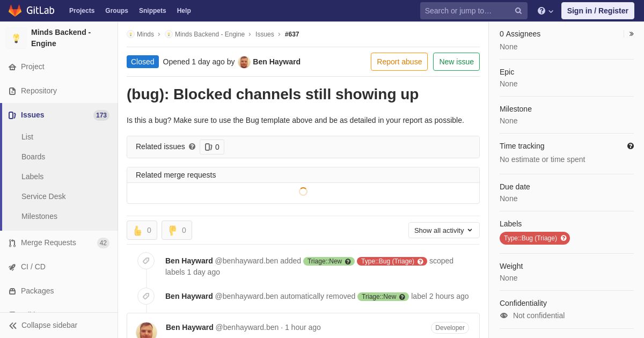Click the Minds Backend - Engine project avatar
The height and width of the screenshot is (338, 644).
16,38
